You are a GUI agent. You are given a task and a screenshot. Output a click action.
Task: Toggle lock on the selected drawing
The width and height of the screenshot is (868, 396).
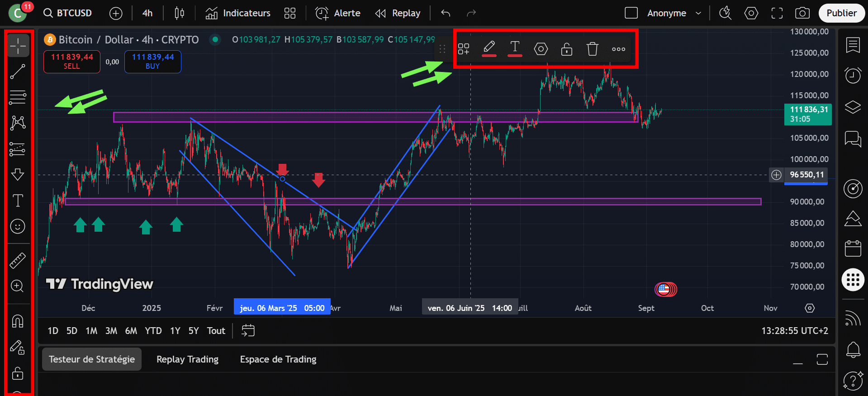pos(566,49)
